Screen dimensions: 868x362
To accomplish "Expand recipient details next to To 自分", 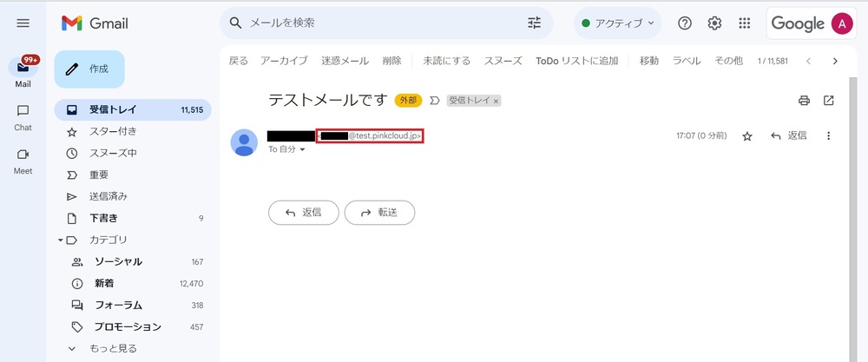I will [x=302, y=150].
